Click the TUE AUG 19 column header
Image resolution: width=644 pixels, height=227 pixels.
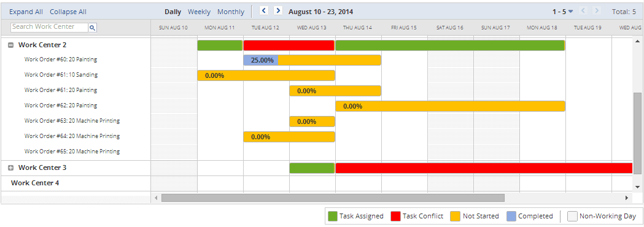(588, 28)
